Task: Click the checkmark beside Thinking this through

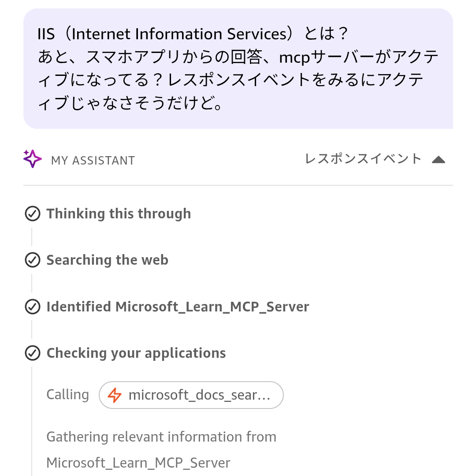Action: (x=32, y=214)
